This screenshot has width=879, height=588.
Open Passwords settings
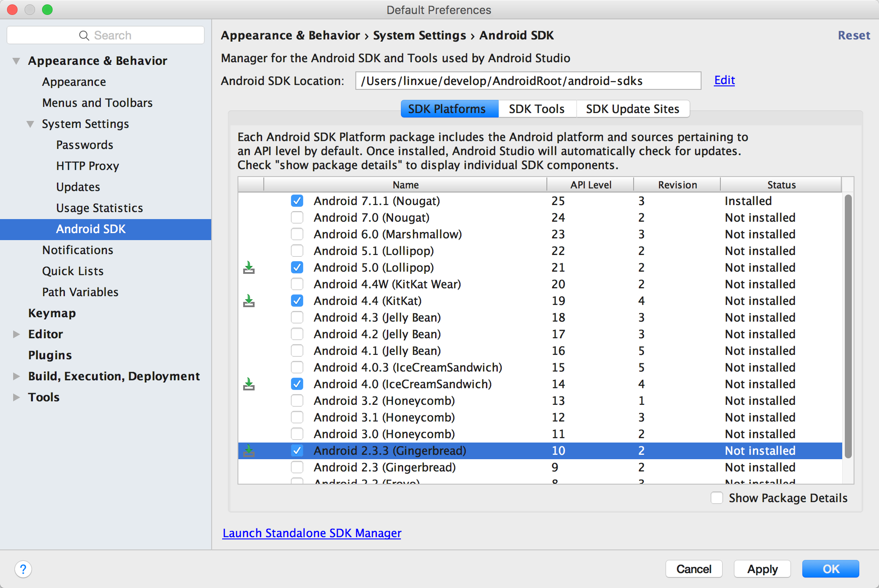tap(85, 145)
